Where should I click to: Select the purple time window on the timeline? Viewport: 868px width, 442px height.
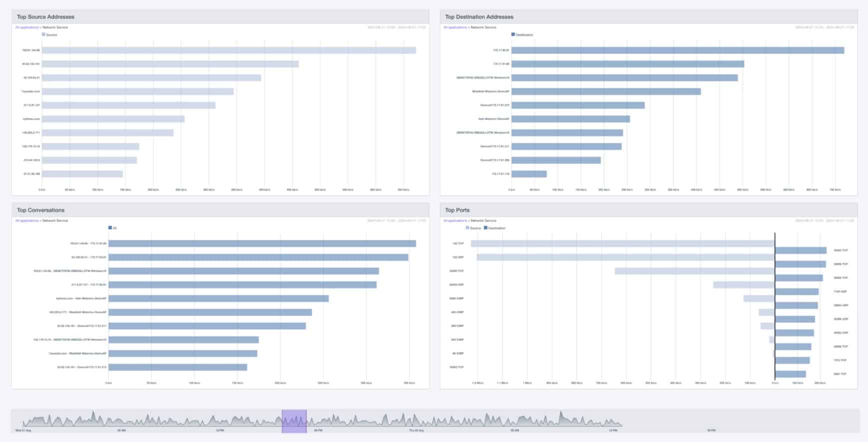[x=294, y=421]
